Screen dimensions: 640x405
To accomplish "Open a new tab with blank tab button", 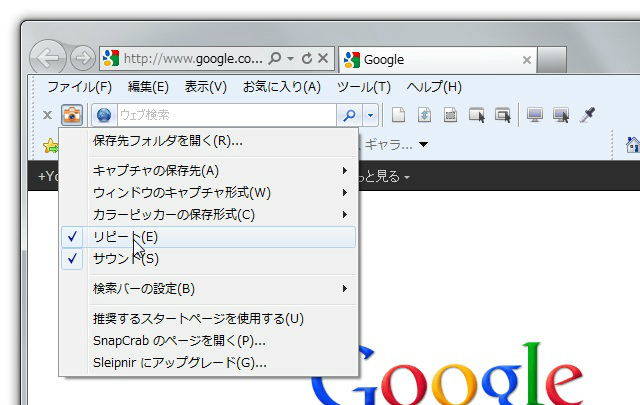I will pyautogui.click(x=552, y=60).
